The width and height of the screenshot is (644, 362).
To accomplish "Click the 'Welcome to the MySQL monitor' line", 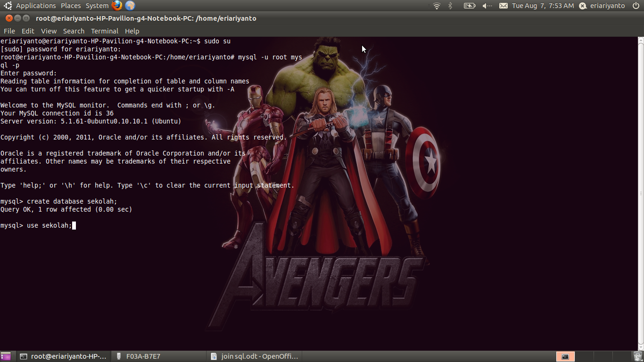I will 108,105.
